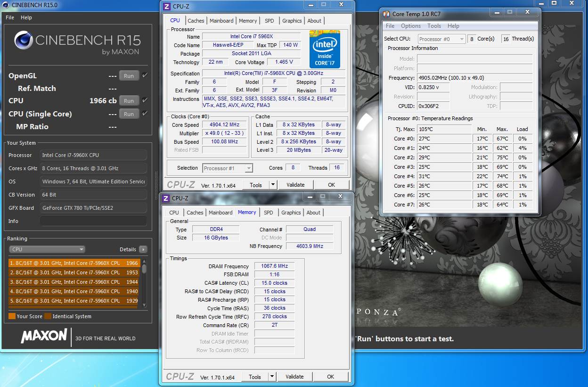Click the bottom CPU-Z title bar icon
Screen dimensions: 588x387
click(x=166, y=198)
